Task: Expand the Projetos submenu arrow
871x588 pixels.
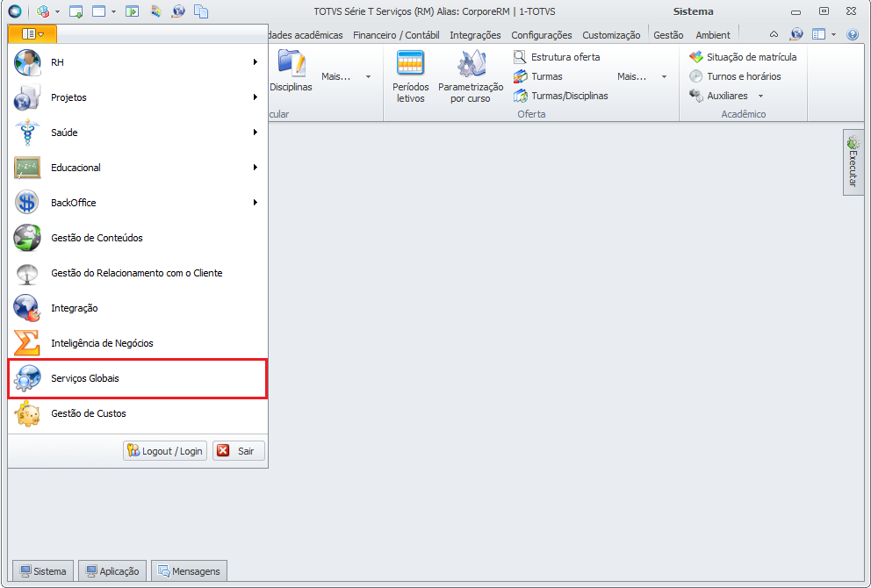Action: [255, 97]
